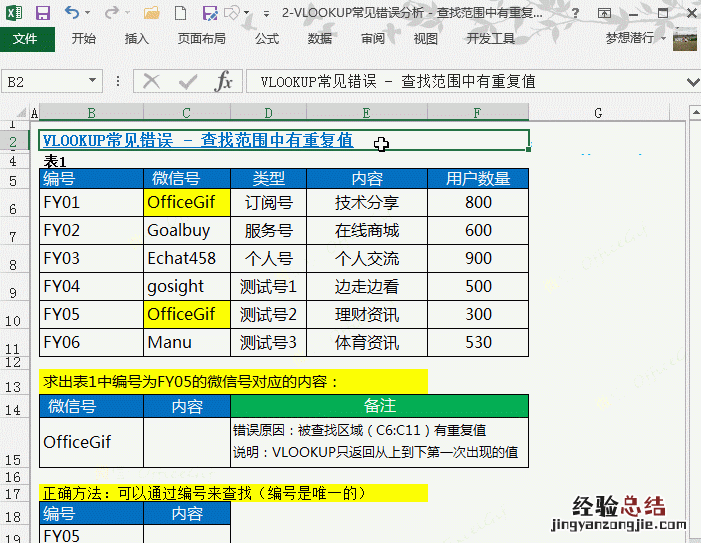Open the Name Box dropdown arrow
The height and width of the screenshot is (543, 701).
pos(93,81)
